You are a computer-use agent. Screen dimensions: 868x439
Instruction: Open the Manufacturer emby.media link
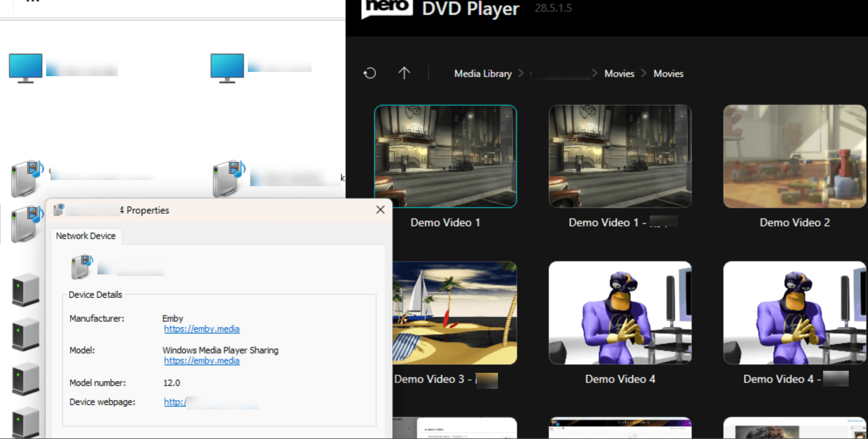point(202,329)
